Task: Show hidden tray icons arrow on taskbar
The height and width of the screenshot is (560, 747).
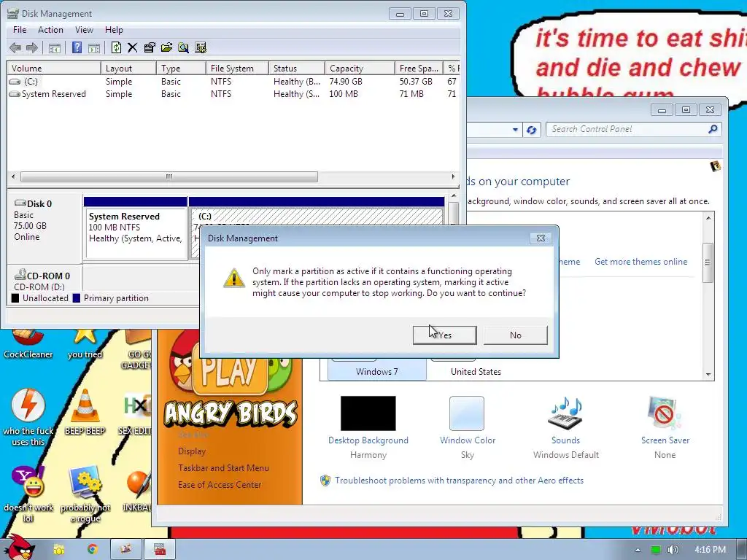Action: coord(638,550)
